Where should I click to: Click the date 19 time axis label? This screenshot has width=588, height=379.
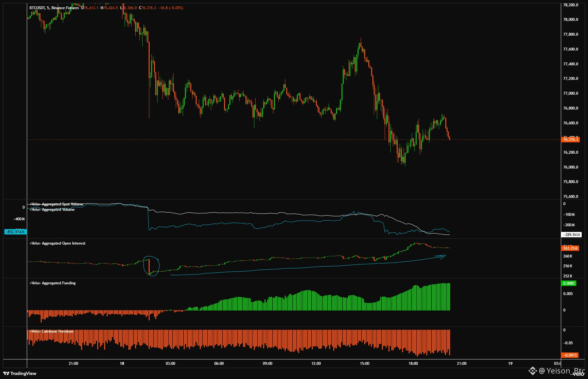(x=510, y=364)
